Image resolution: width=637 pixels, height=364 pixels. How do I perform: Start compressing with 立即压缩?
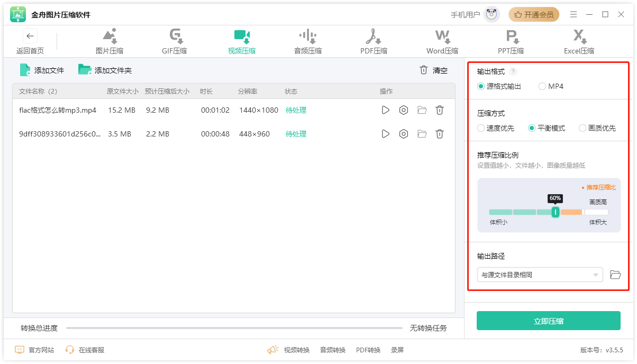[x=549, y=321]
